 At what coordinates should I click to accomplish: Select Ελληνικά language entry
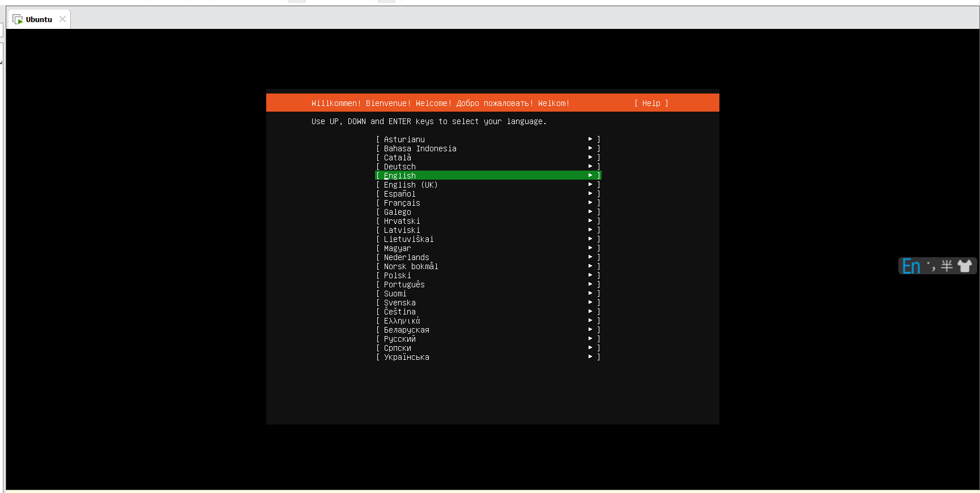tap(488, 321)
